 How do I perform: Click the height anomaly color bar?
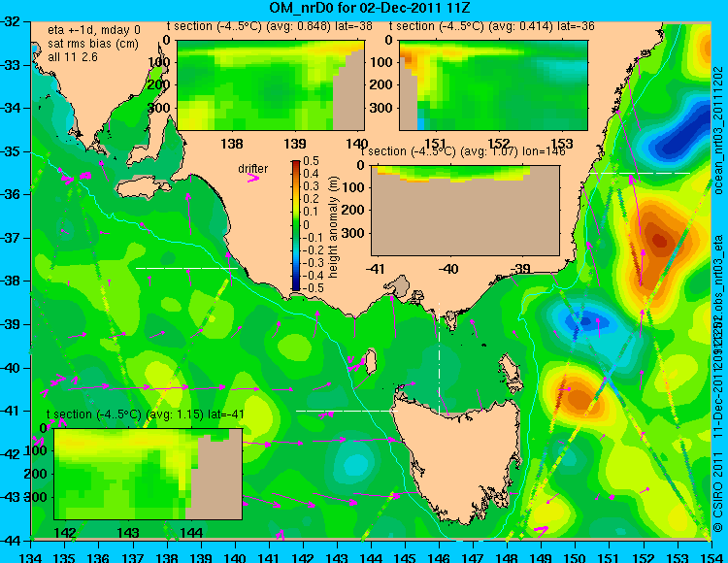296,225
